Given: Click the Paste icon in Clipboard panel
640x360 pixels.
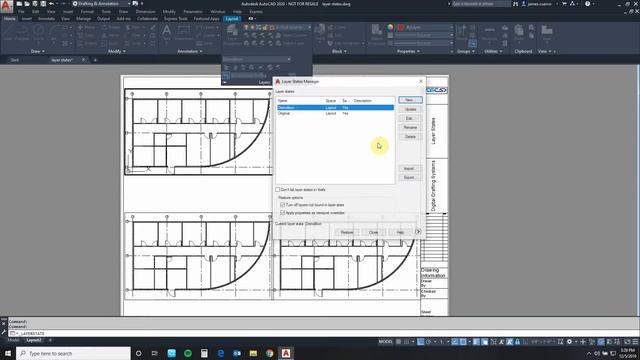Looking at the screenshot, I should click(x=519, y=33).
